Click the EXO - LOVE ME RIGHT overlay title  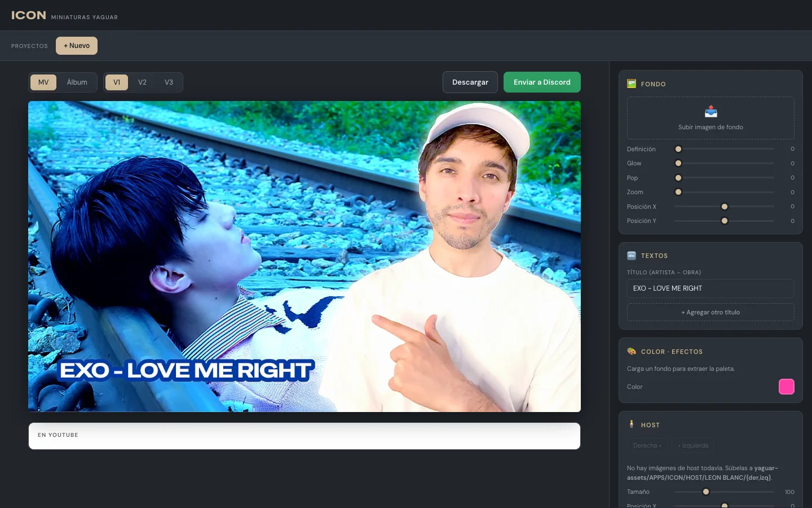[x=186, y=370]
